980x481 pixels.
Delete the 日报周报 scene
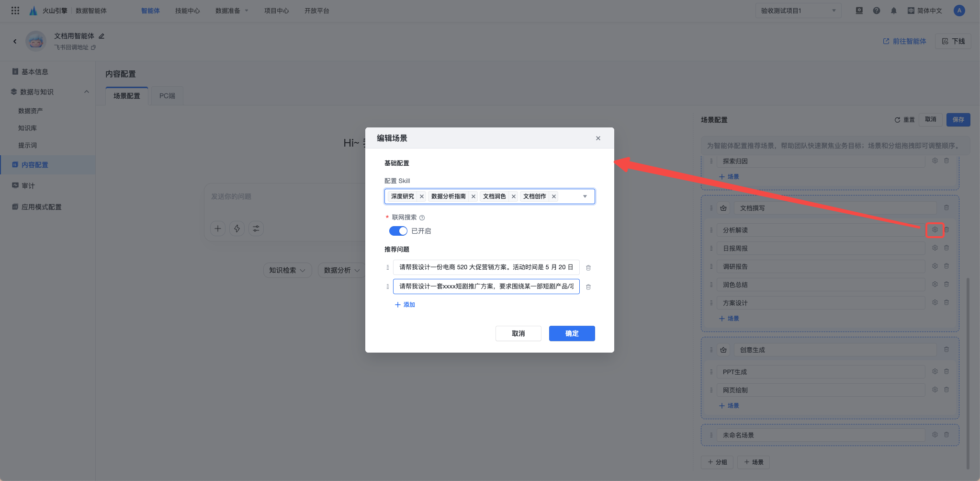click(x=946, y=248)
